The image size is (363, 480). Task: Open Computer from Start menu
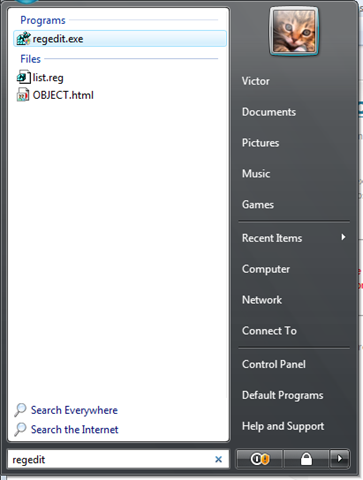click(266, 269)
